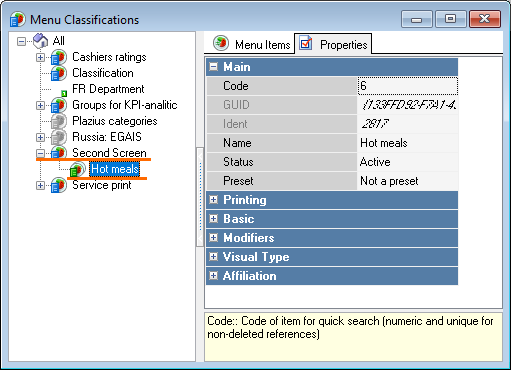
Task: Click the Ident property label
Action: (235, 124)
